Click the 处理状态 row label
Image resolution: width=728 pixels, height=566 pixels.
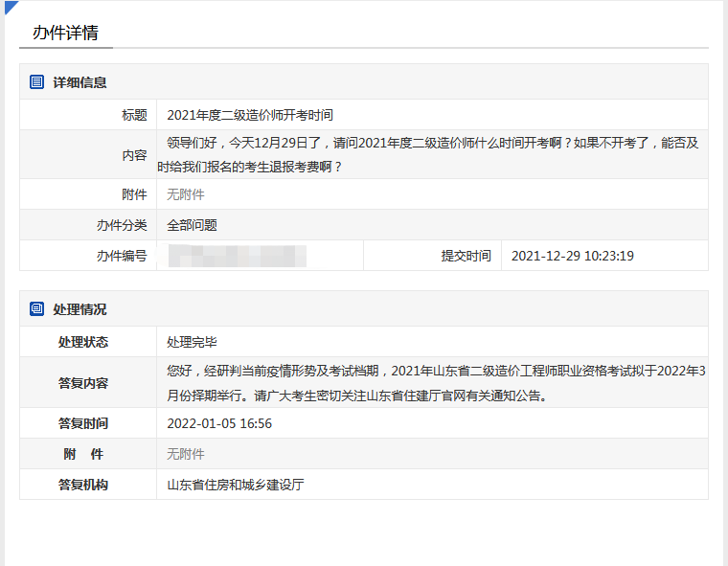(83, 342)
